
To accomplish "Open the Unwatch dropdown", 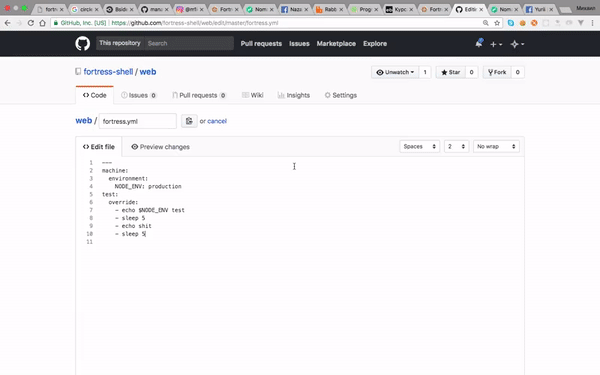I will [395, 72].
